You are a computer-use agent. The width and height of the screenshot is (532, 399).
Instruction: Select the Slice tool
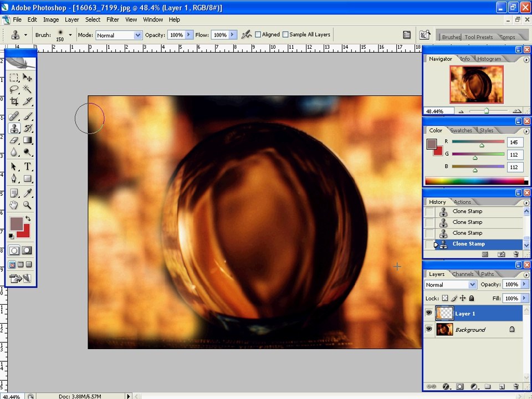[28, 101]
